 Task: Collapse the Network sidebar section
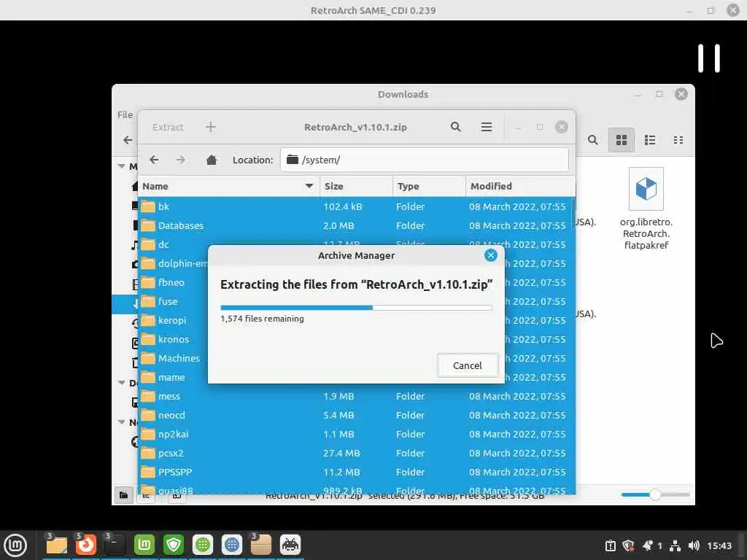coord(122,422)
